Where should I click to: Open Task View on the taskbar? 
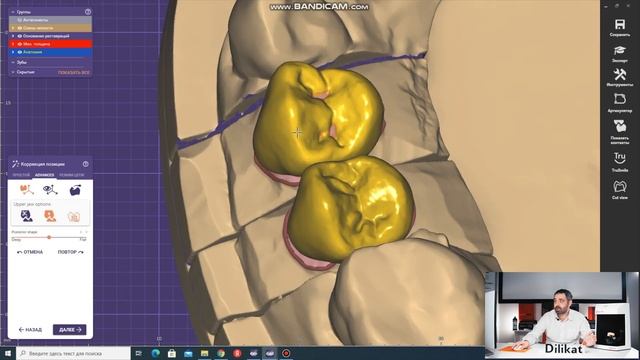pyautogui.click(x=138, y=353)
